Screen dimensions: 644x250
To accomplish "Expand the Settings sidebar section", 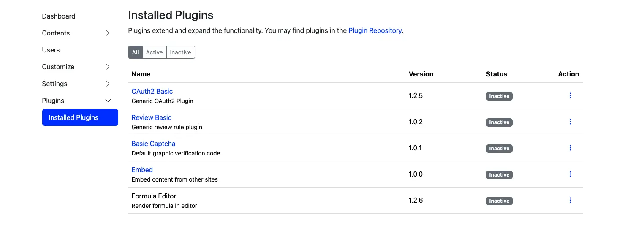I will click(107, 84).
